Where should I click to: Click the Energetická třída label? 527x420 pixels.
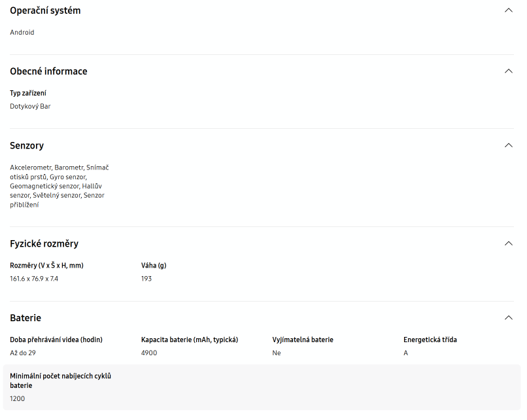pyautogui.click(x=430, y=340)
